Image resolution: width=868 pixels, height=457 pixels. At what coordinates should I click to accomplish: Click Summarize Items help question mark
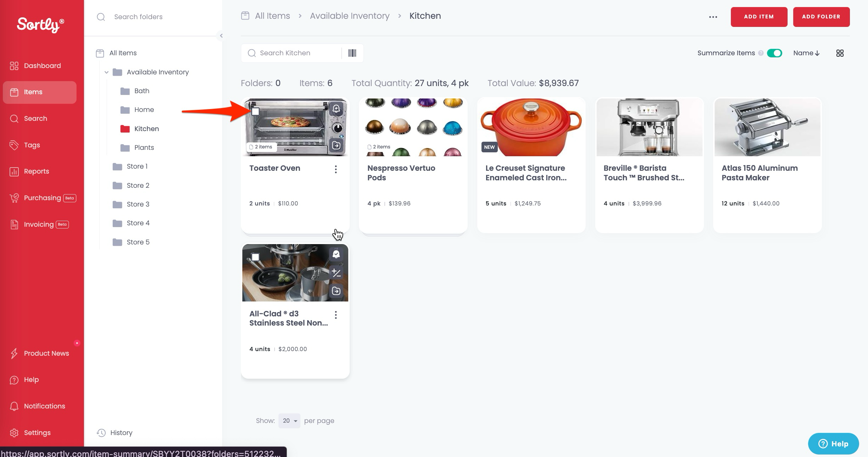click(761, 53)
